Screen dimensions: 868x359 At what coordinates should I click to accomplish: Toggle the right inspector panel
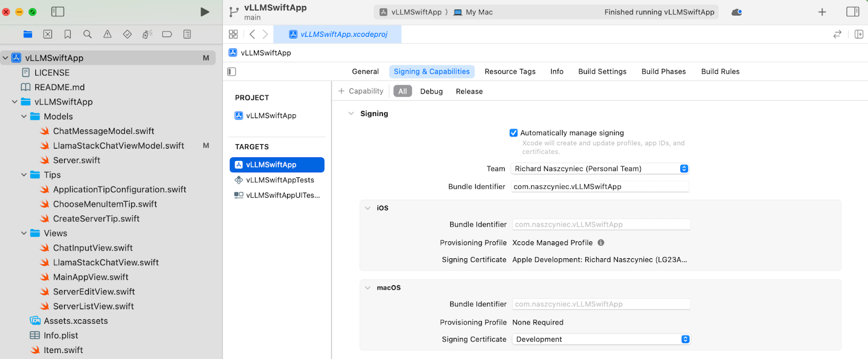(852, 11)
